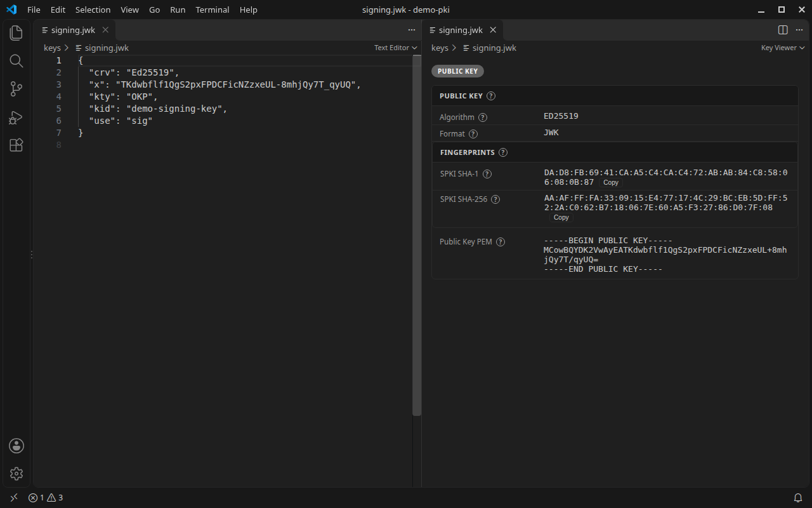This screenshot has height=508, width=812.
Task: Open the Manage gear menu
Action: click(16, 474)
